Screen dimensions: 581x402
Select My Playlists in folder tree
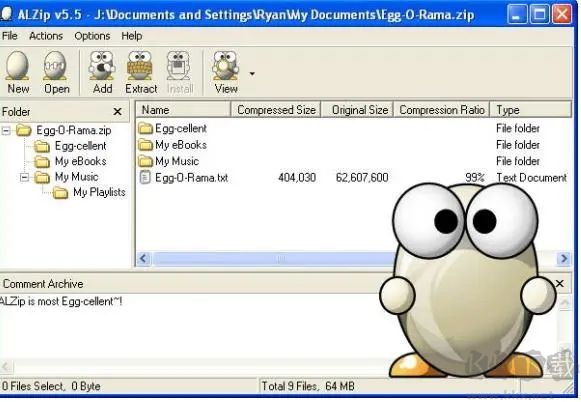click(x=99, y=192)
